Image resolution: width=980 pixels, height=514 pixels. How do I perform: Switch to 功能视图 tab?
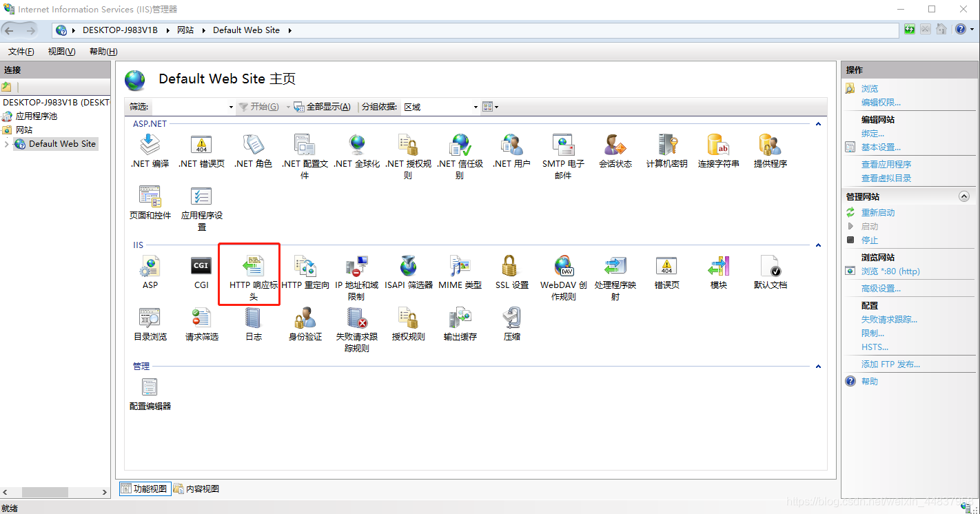(x=144, y=489)
